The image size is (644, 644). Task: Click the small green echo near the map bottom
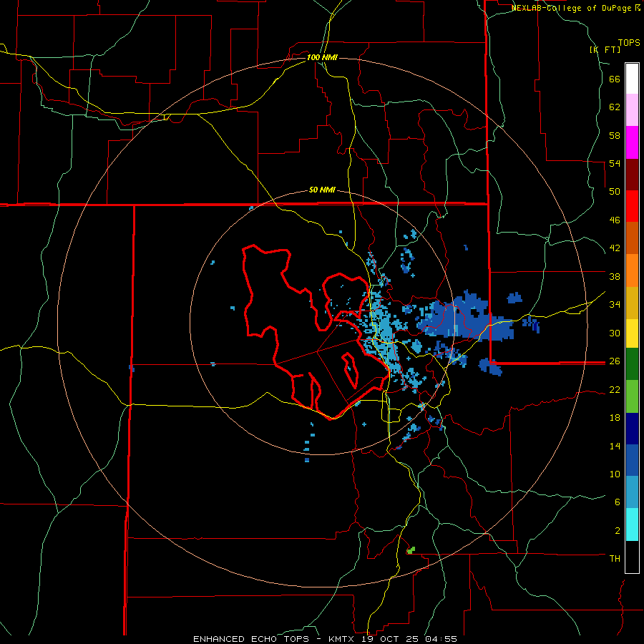pyautogui.click(x=411, y=550)
